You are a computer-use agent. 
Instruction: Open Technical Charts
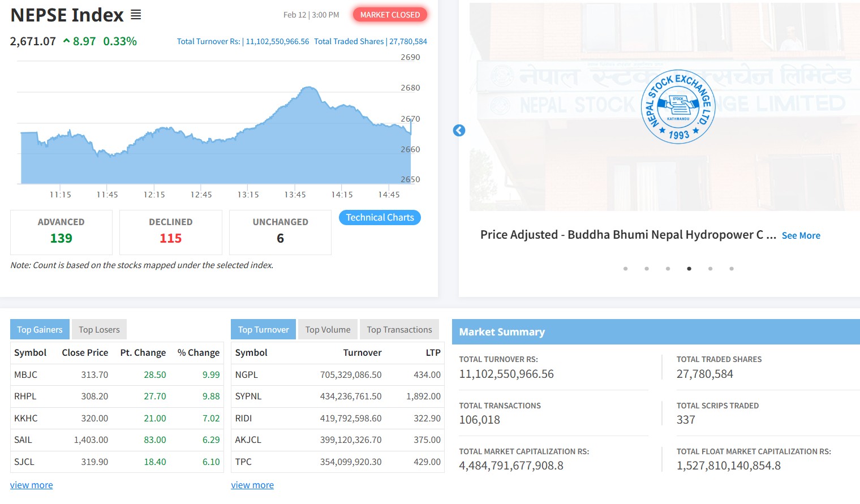click(380, 218)
